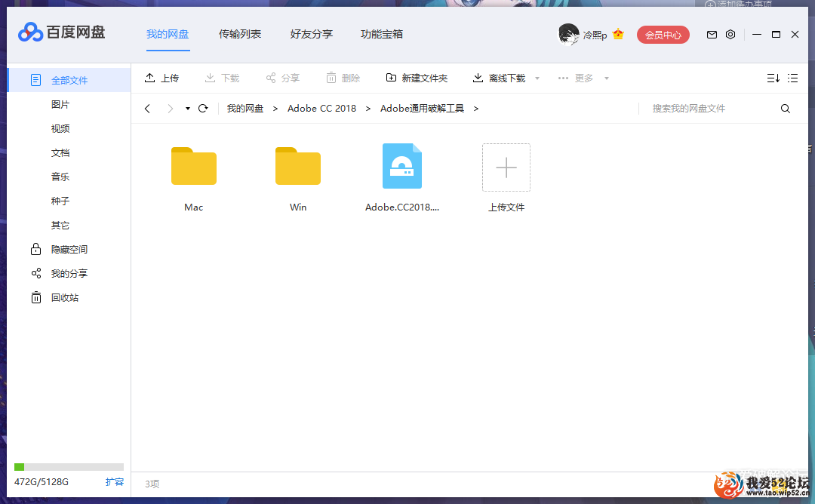Open the 我的网盘 tab
The height and width of the screenshot is (504, 815).
pos(168,34)
